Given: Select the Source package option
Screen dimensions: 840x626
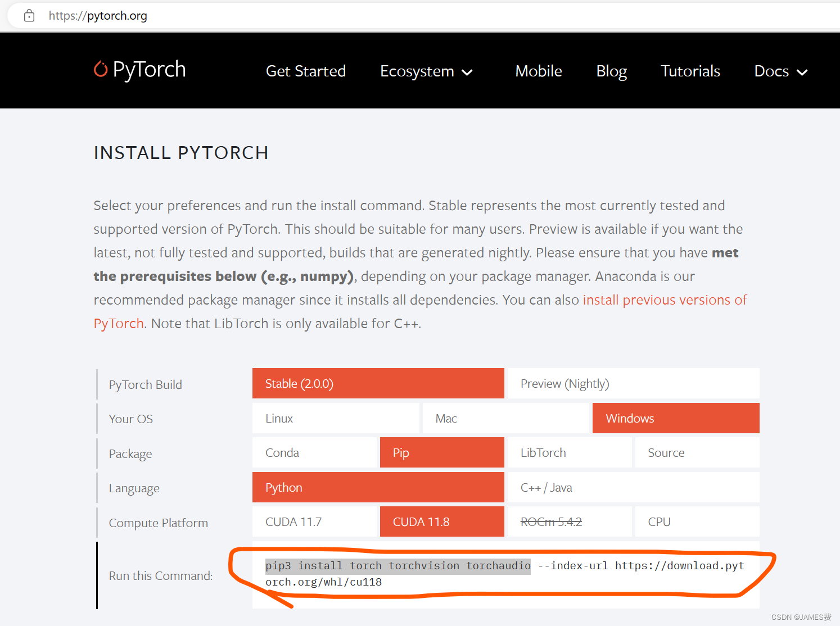Looking at the screenshot, I should 697,452.
